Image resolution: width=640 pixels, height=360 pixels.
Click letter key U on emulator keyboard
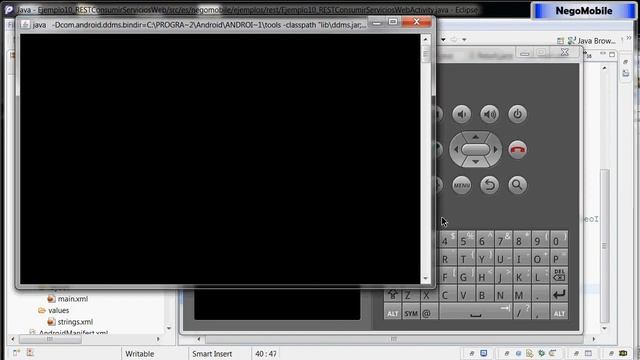(502, 259)
